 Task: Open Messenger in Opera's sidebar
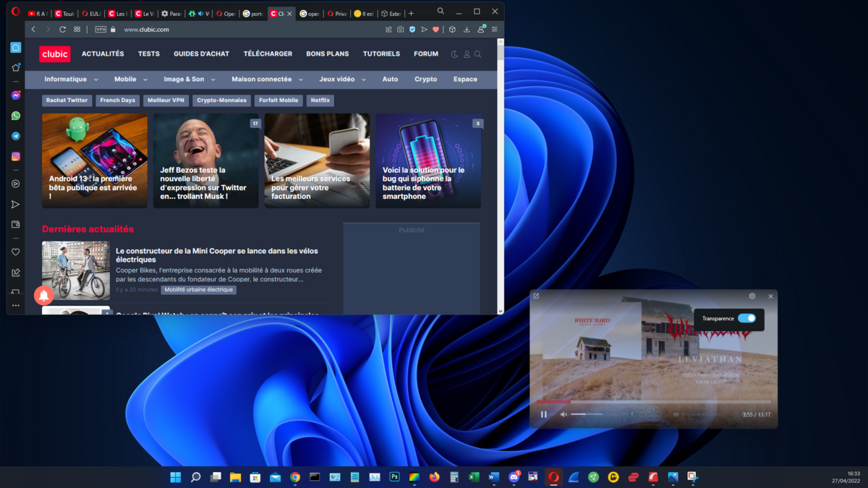16,95
